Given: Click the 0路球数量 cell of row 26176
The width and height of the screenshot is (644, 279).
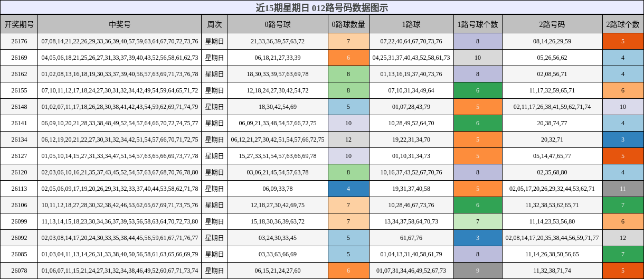Looking at the screenshot, I should click(348, 41).
